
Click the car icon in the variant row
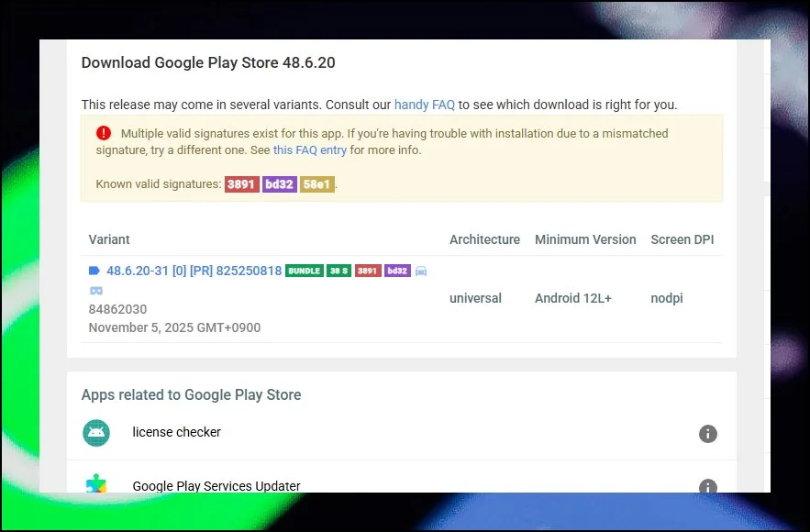click(x=421, y=271)
